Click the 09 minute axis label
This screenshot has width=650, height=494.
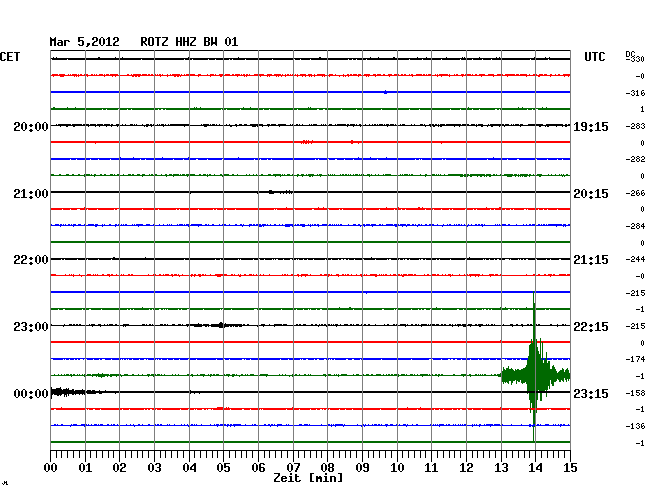[362, 467]
